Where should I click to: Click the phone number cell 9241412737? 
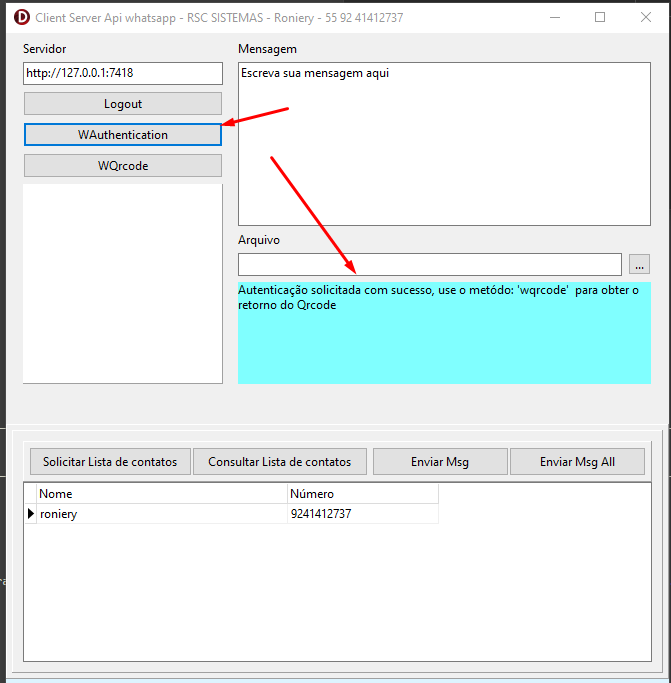[x=360, y=514]
